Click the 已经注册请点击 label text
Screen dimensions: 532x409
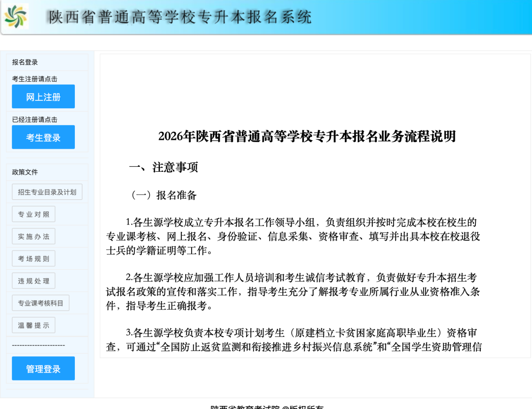(34, 120)
